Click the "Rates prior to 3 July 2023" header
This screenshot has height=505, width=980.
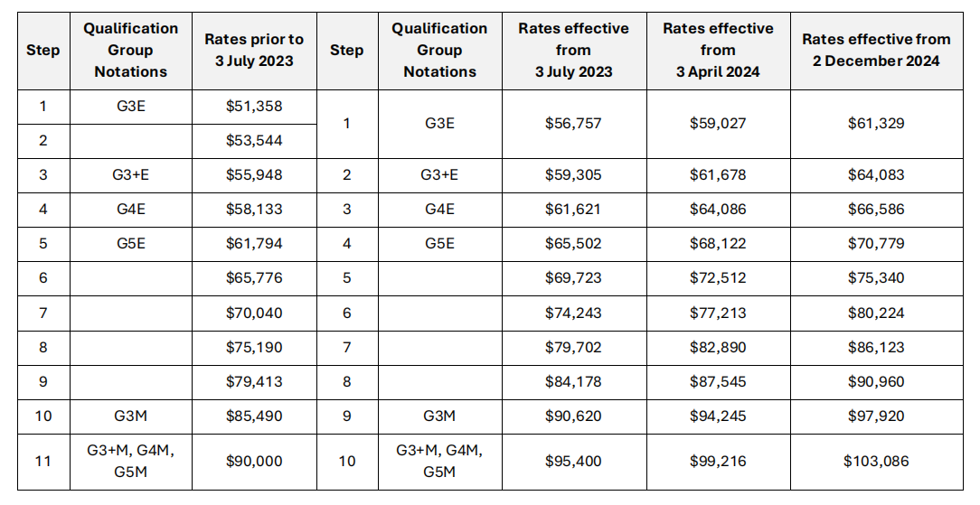point(254,51)
